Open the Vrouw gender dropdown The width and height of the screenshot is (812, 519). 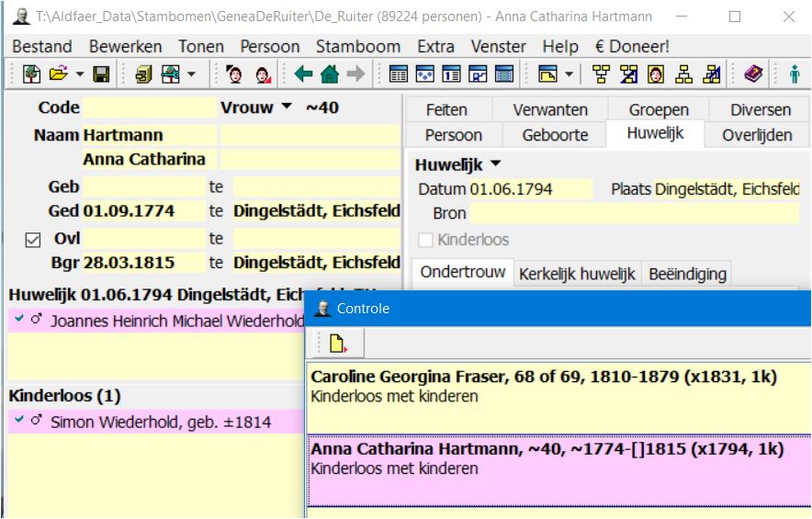(x=287, y=107)
